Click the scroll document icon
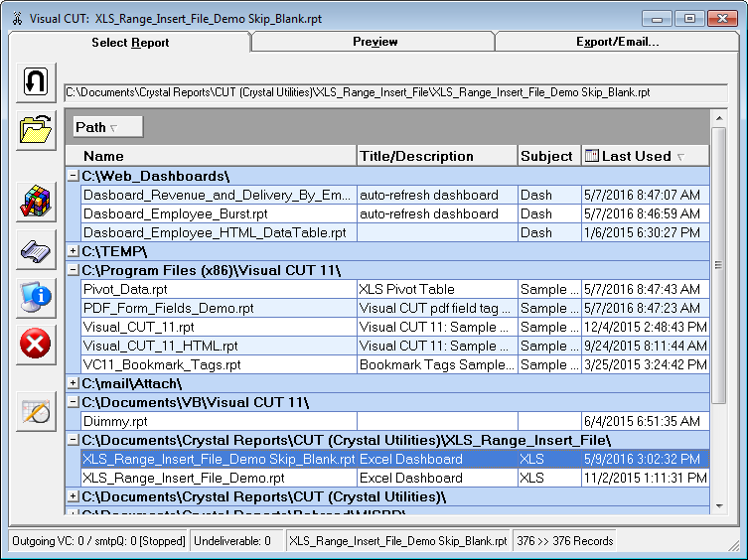The width and height of the screenshot is (748, 560). tap(36, 250)
